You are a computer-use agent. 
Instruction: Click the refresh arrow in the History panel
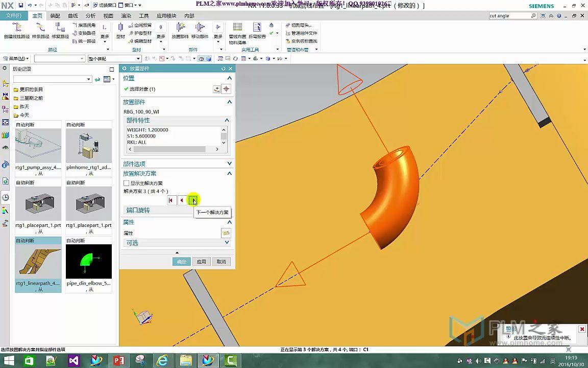97,79
